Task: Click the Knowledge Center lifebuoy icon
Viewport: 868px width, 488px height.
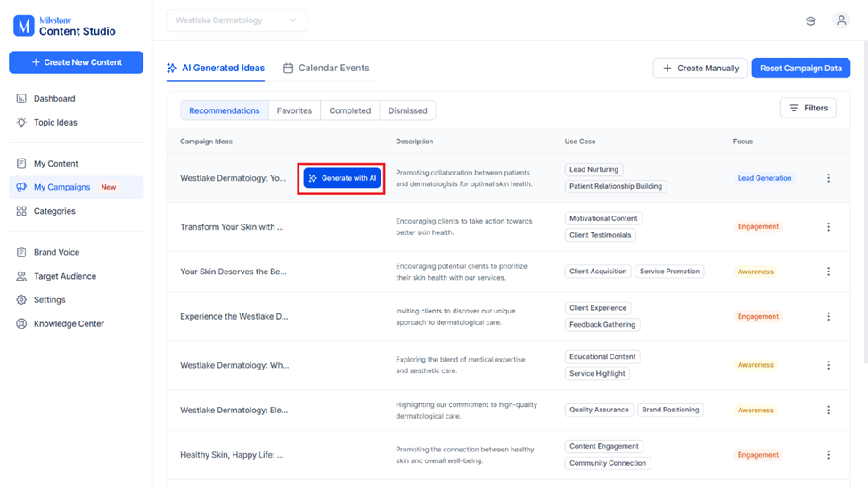Action: pyautogui.click(x=21, y=323)
